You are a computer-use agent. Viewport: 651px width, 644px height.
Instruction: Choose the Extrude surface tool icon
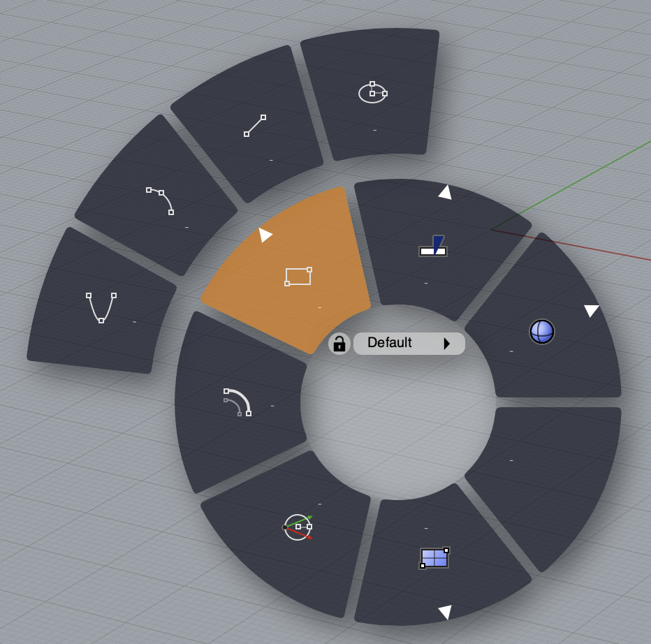[432, 247]
